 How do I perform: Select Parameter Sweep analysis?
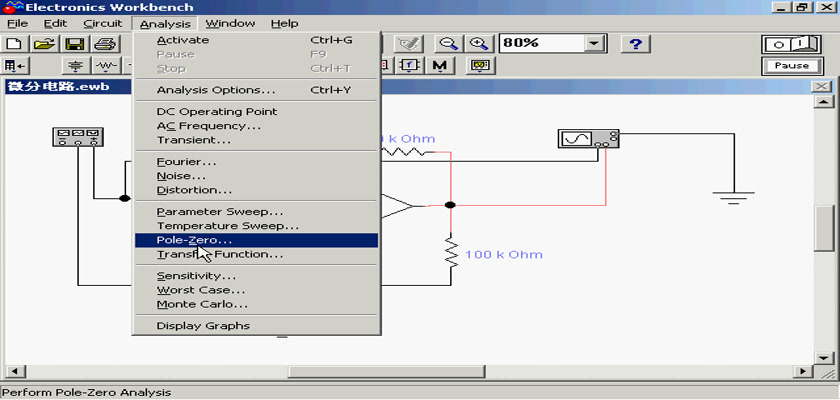[x=257, y=212]
